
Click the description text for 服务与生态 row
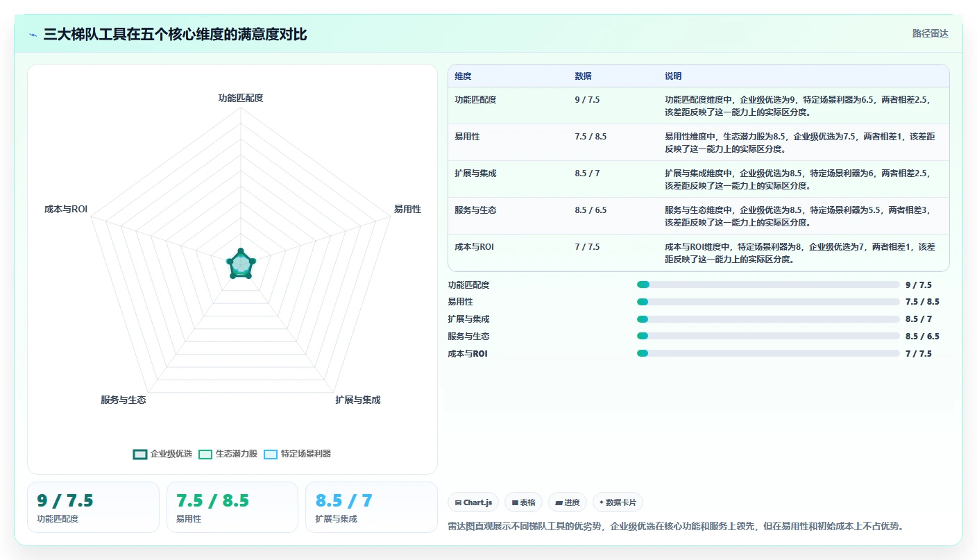[x=797, y=216]
